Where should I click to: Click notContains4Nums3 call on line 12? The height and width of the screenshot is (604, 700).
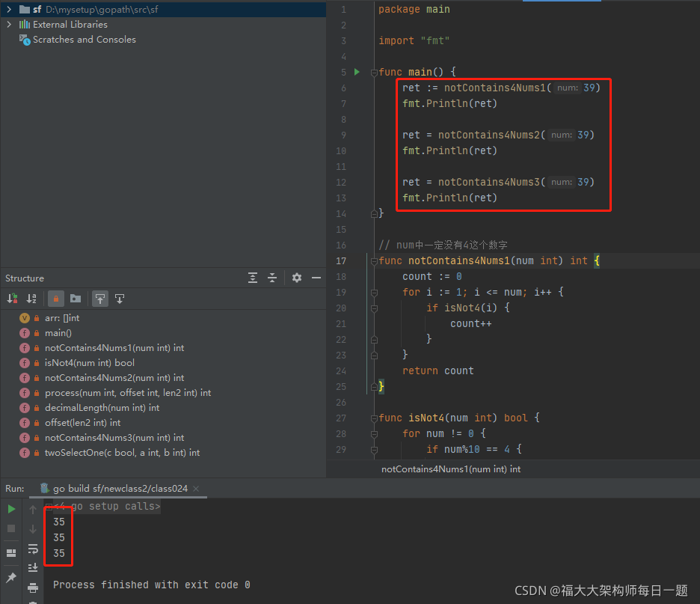pos(488,183)
